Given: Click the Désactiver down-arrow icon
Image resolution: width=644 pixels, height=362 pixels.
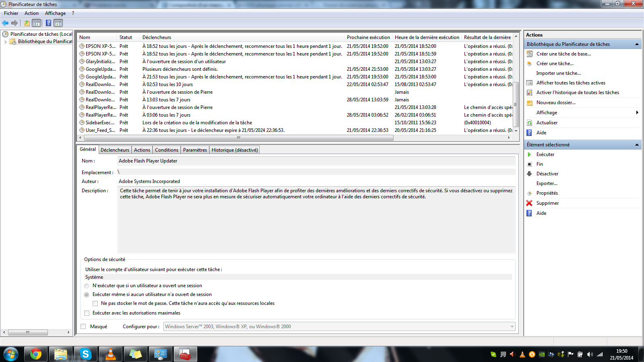Looking at the screenshot, I should (529, 174).
